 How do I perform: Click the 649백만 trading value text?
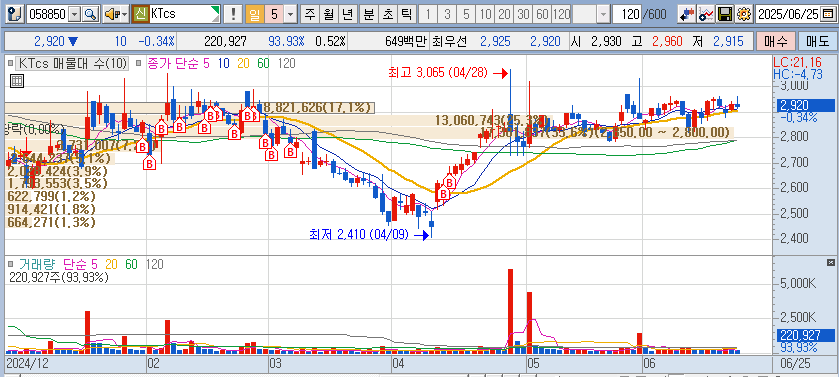pyautogui.click(x=406, y=41)
